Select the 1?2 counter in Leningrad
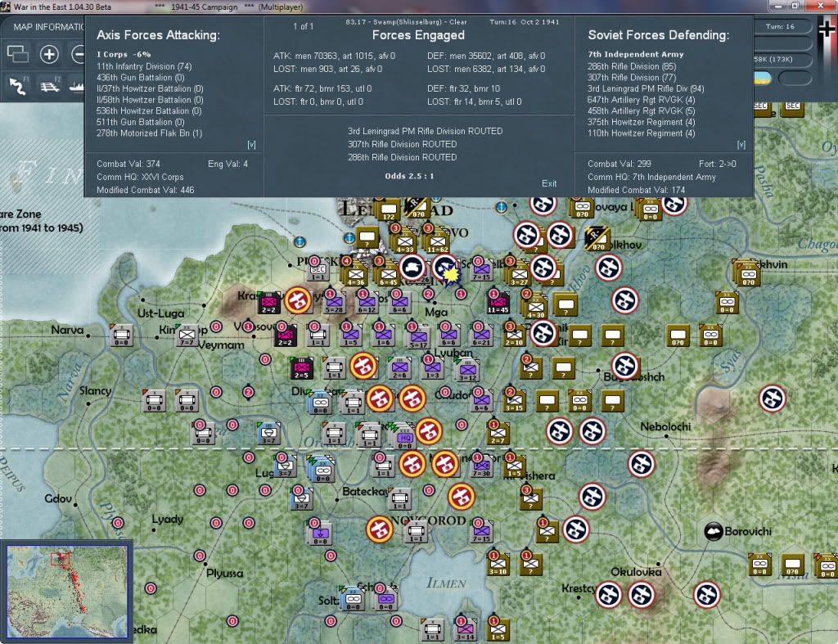838x644 pixels. [389, 210]
